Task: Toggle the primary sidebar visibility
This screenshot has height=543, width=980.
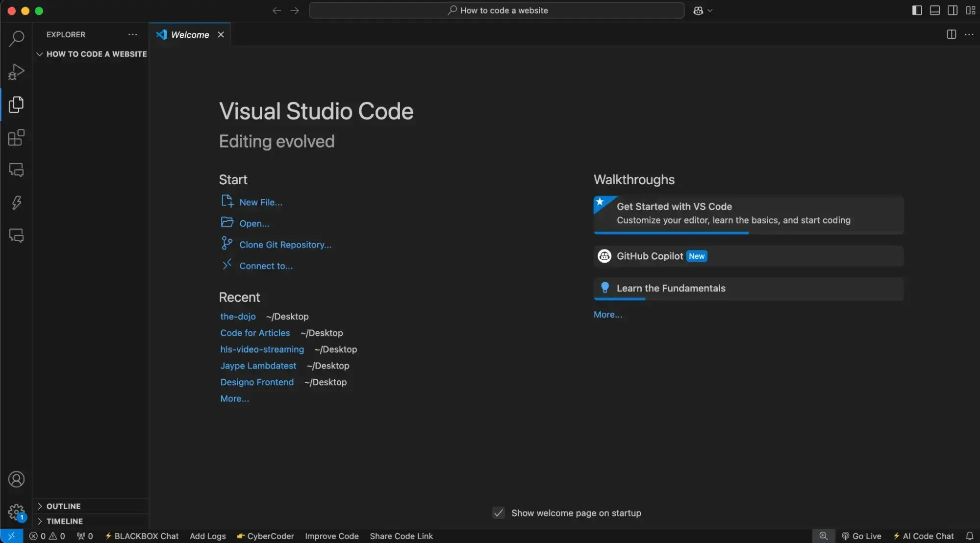Action: coord(916,10)
